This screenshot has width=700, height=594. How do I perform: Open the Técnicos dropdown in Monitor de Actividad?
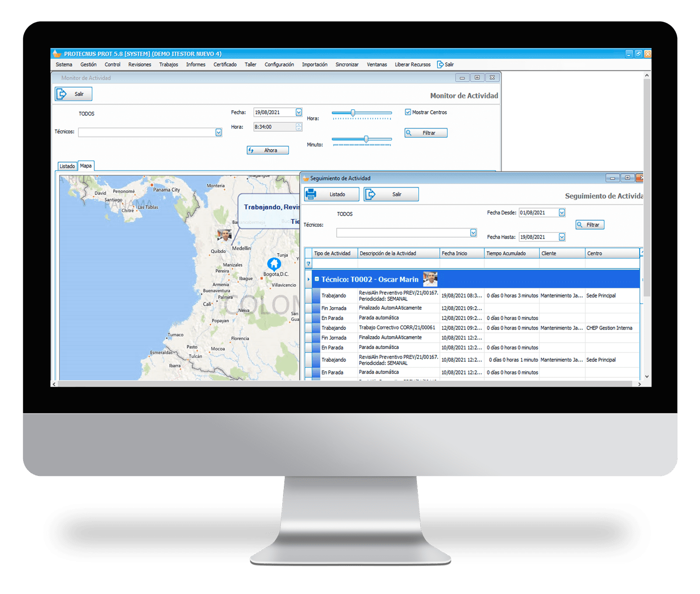pos(218,133)
